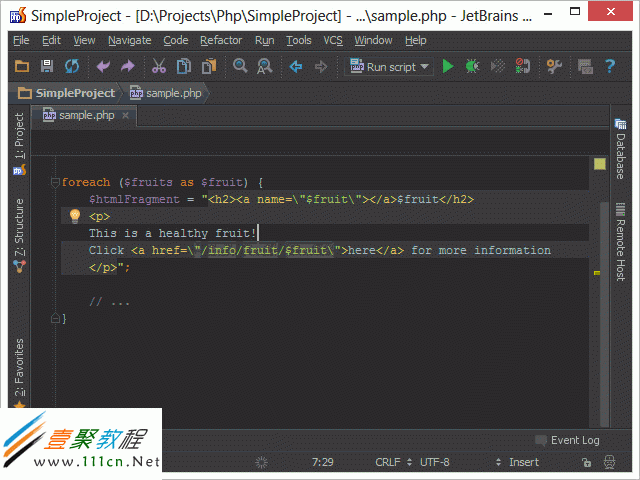Viewport: 640px width, 480px height.
Task: Click the intention lightbulb in editor
Action: [x=75, y=216]
